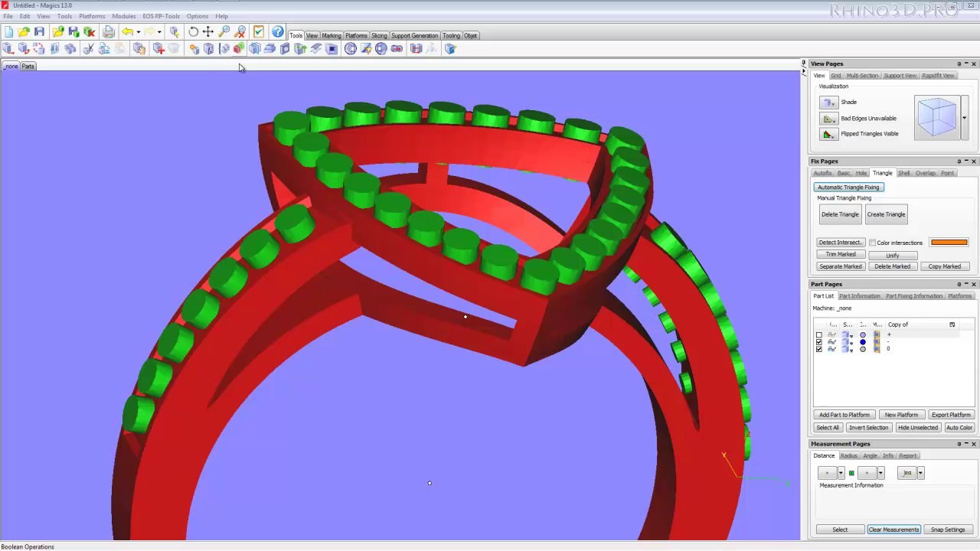The height and width of the screenshot is (551, 980).
Task: Open the EOS RP-Tools menu
Action: point(161,16)
